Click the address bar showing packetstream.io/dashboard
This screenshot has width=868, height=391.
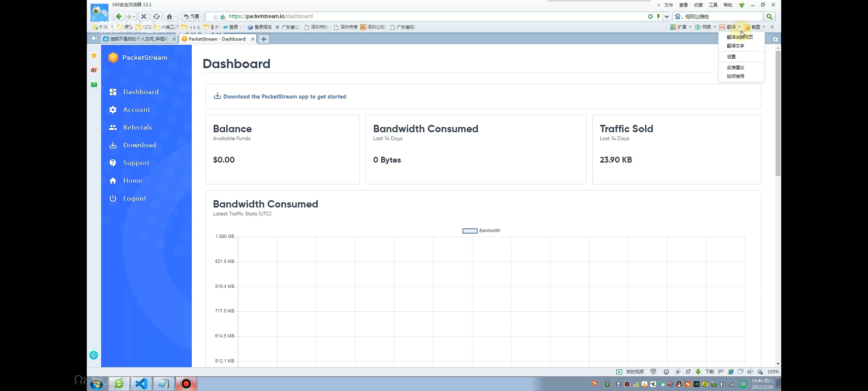coord(434,16)
